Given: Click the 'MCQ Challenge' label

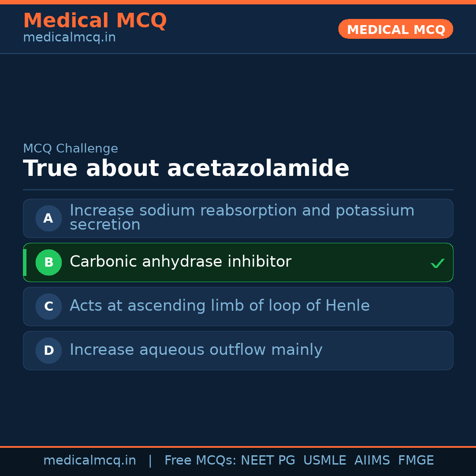Looking at the screenshot, I should click(71, 149).
